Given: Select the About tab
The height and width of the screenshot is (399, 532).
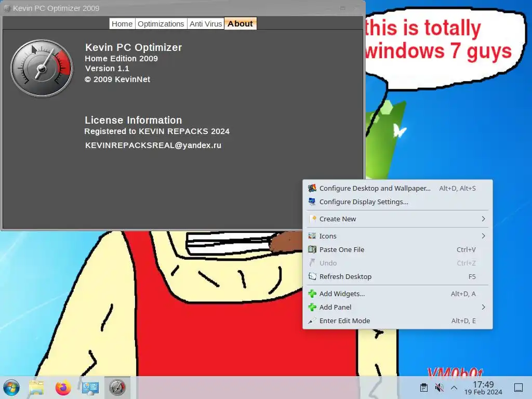Looking at the screenshot, I should [x=240, y=24].
